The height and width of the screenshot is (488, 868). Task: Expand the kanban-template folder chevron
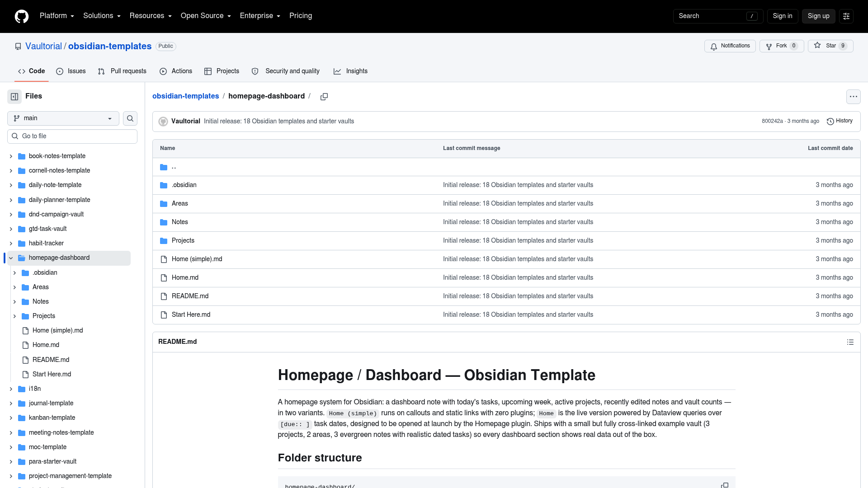click(11, 418)
